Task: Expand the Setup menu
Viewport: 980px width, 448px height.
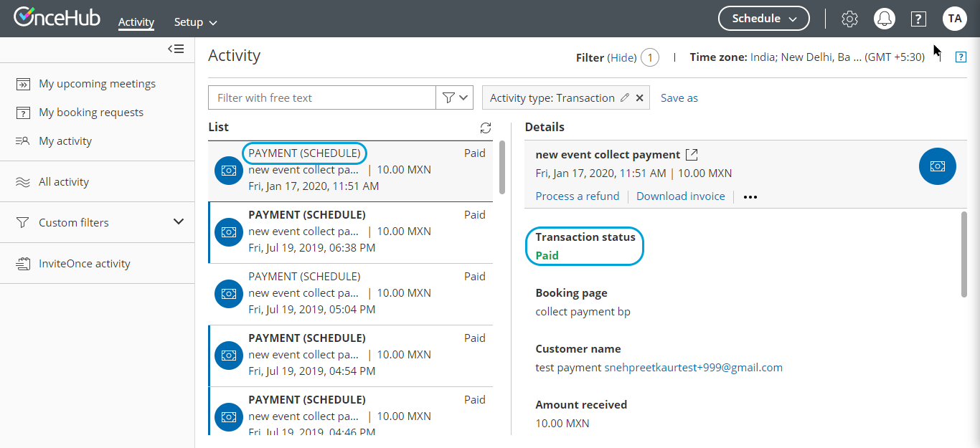Action: click(x=195, y=22)
